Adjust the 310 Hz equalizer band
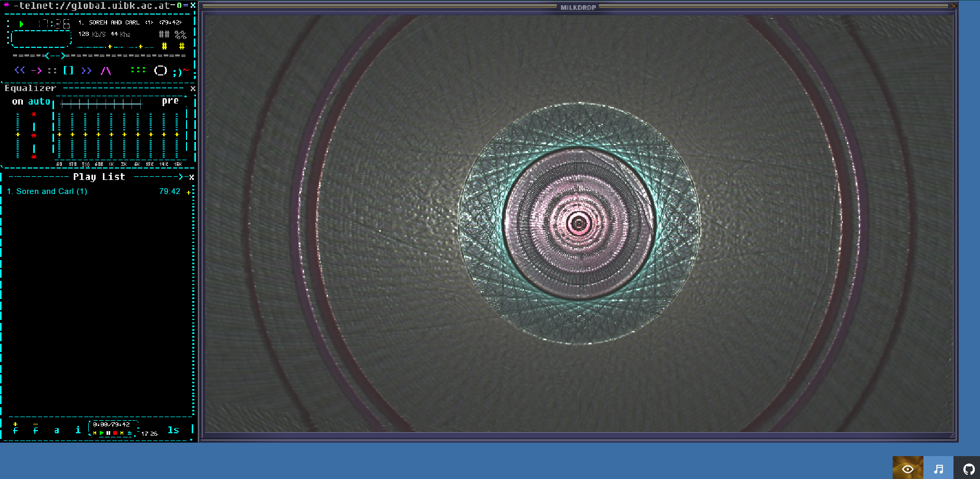The width and height of the screenshot is (980, 479). click(85, 135)
